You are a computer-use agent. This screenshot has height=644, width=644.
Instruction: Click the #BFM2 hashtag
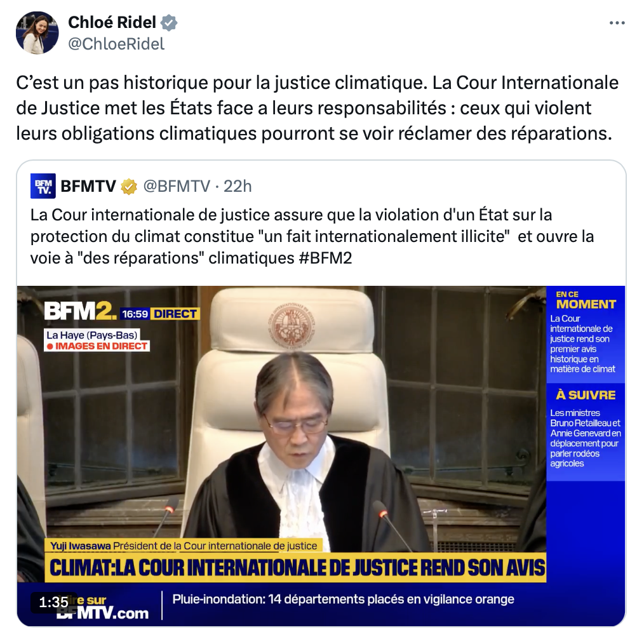point(325,258)
